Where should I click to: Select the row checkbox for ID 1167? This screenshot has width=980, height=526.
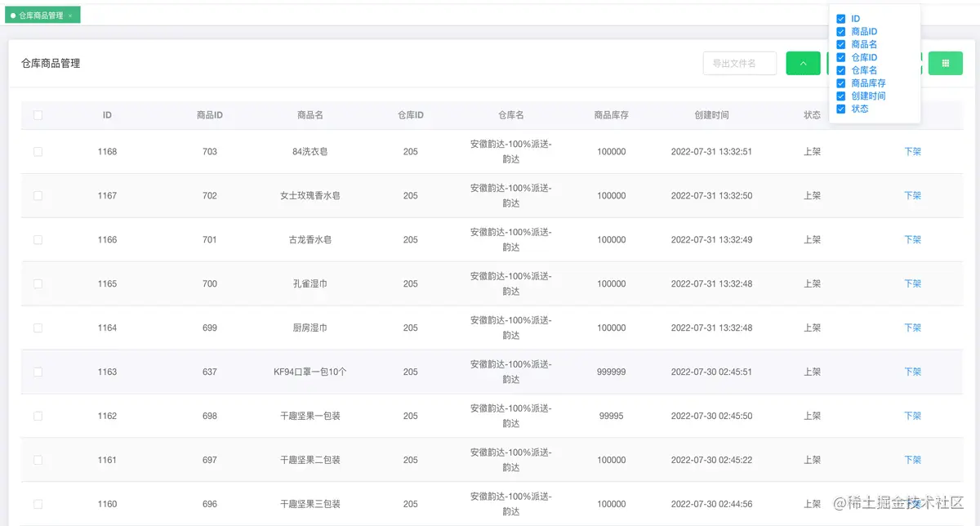pos(38,196)
